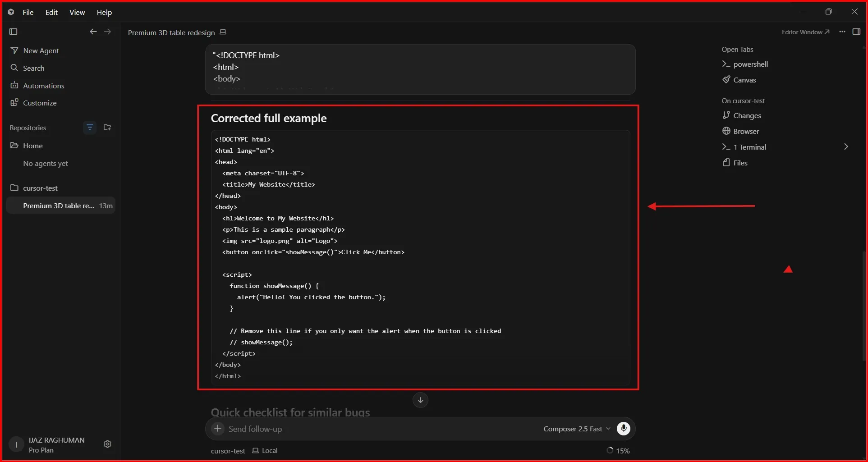Open the powershell tab
Screen dimensions: 868x462
(x=745, y=64)
